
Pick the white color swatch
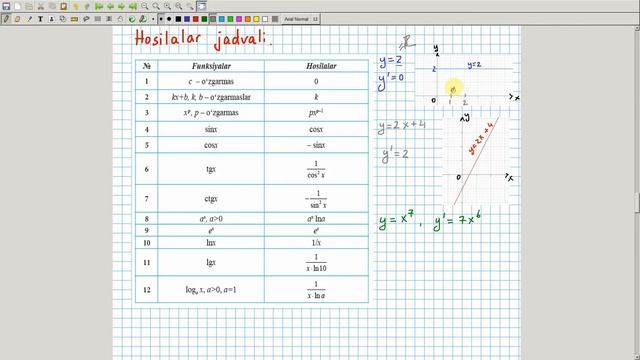[265, 19]
